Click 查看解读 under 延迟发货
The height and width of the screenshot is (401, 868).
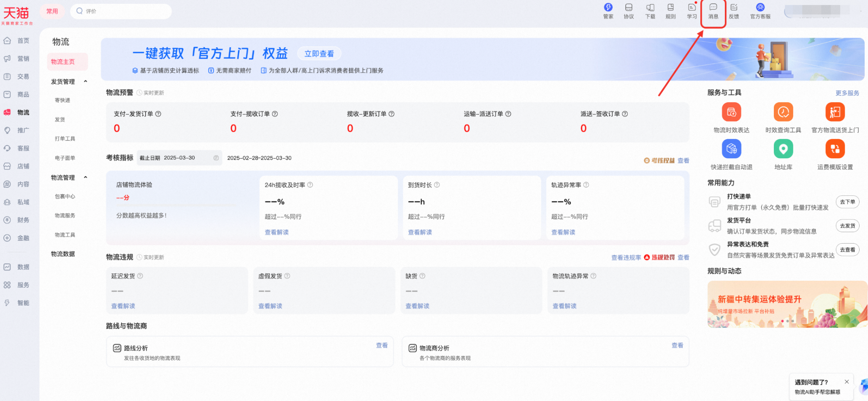click(123, 306)
